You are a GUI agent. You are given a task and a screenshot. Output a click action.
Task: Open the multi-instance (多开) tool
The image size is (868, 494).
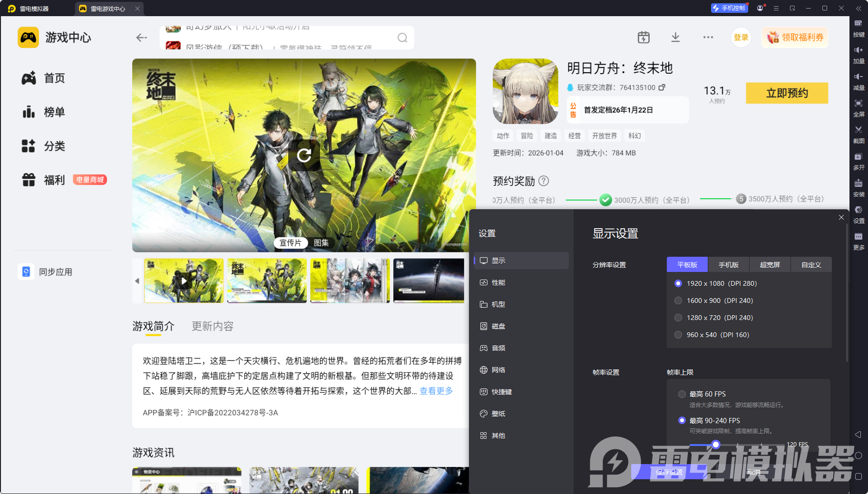click(858, 157)
